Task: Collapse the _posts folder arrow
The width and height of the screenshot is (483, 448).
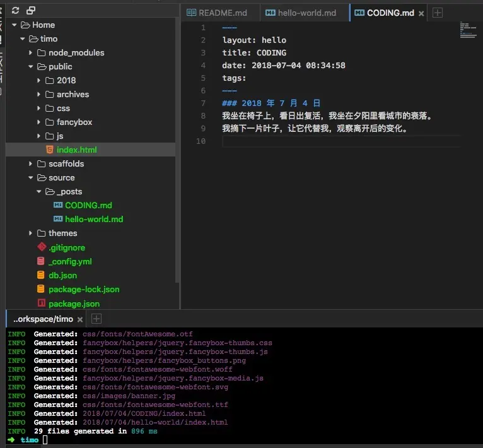Action: click(x=39, y=191)
